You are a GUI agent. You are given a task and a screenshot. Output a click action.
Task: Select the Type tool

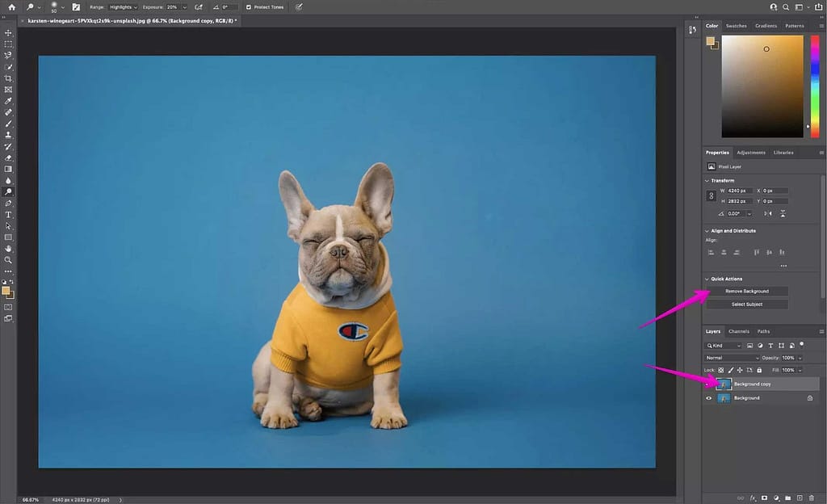9,214
